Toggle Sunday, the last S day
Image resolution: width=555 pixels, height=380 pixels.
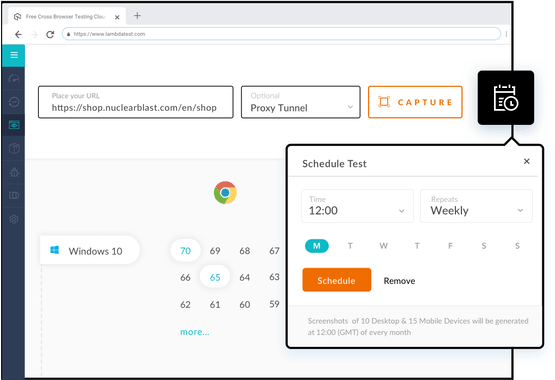click(x=517, y=246)
